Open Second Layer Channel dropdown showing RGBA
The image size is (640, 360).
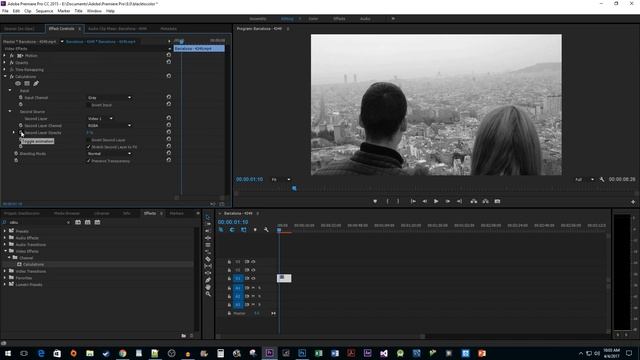coord(109,125)
